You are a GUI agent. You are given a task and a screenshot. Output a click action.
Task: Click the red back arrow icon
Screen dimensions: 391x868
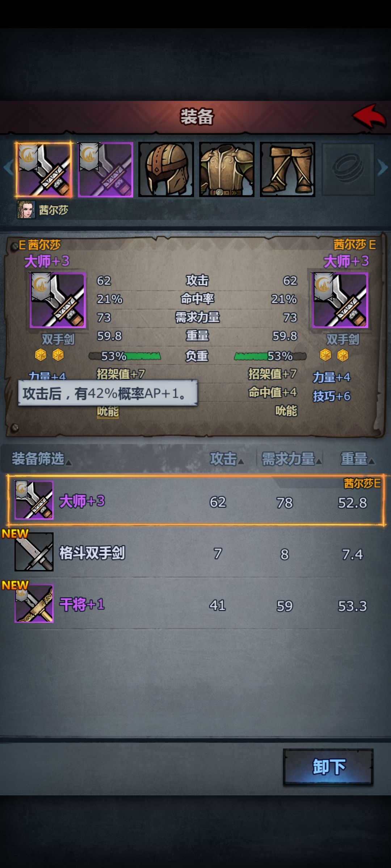[x=369, y=116]
